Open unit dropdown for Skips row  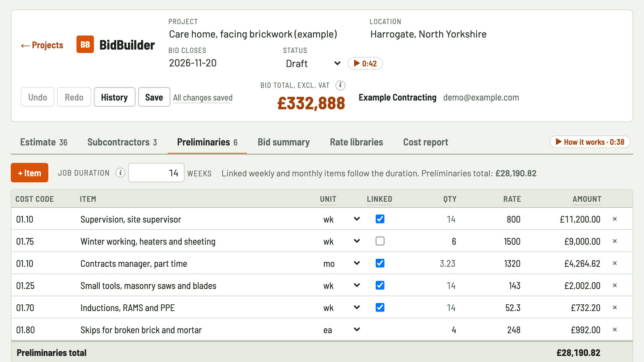click(x=341, y=330)
